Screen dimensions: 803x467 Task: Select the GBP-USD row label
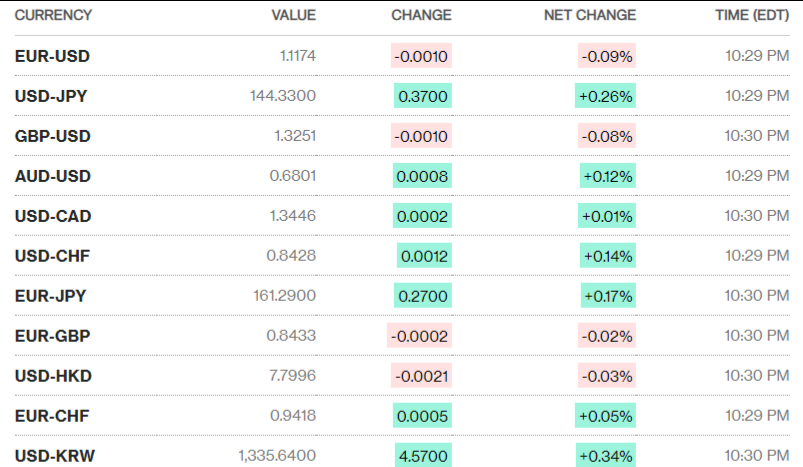coord(52,136)
